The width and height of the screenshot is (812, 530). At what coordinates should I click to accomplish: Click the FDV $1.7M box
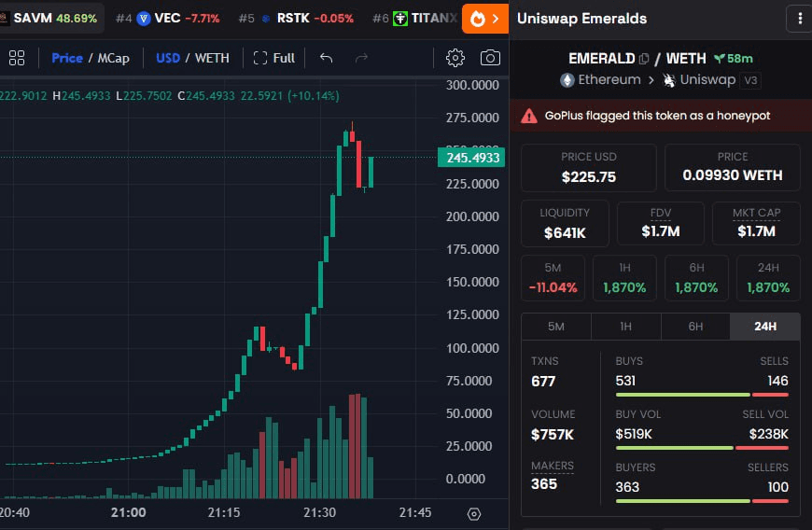coord(661,224)
